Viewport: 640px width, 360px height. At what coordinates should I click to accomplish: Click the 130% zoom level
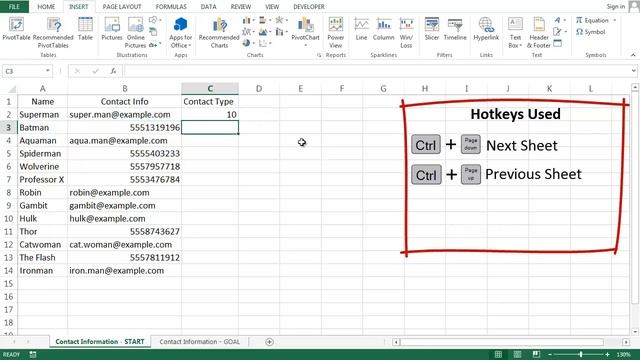[x=624, y=354]
